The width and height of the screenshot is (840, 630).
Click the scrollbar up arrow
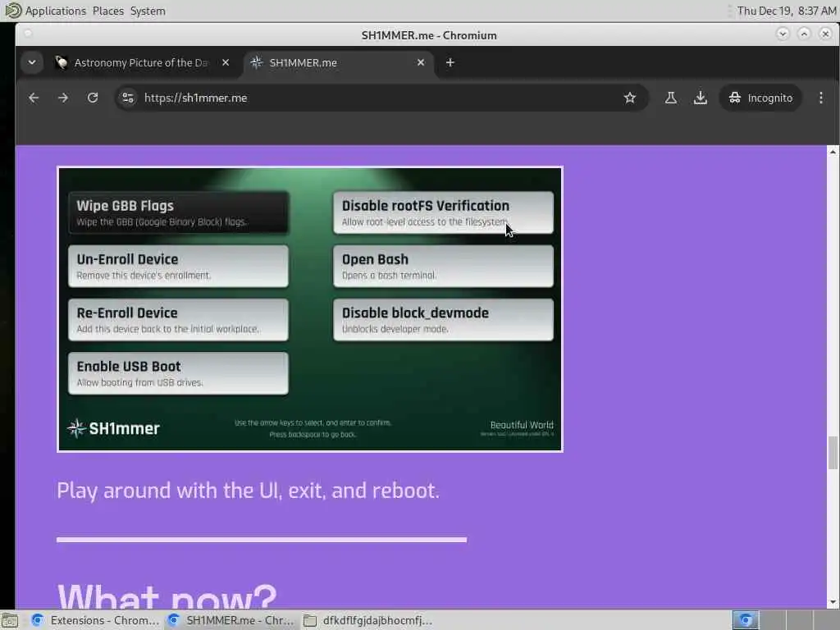pyautogui.click(x=833, y=152)
